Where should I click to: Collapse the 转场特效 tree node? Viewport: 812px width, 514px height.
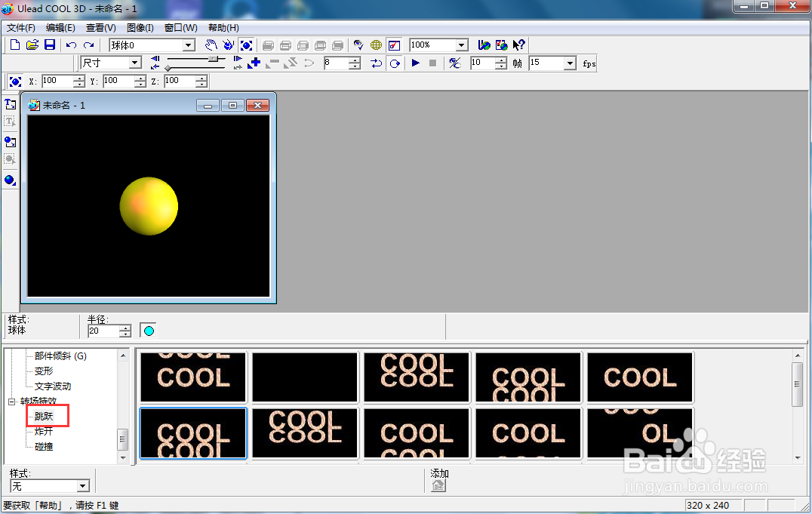12,402
